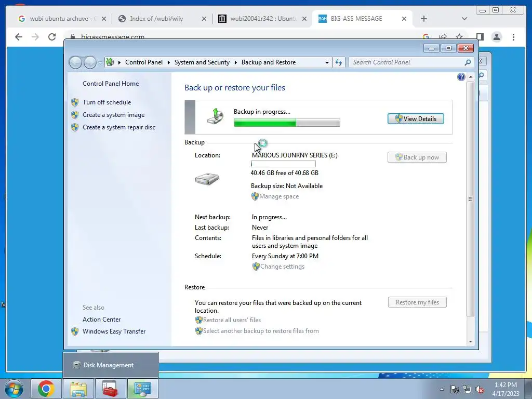Switch to wubi20041r342 tab
Image resolution: width=532 pixels, height=399 pixels.
tap(263, 19)
